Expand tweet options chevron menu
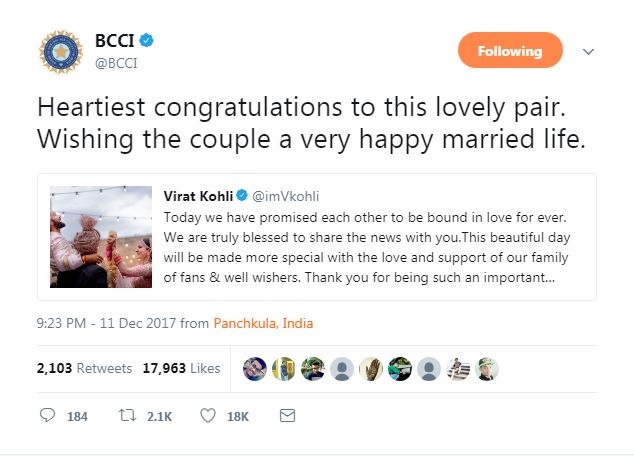The width and height of the screenshot is (634, 456). (589, 51)
